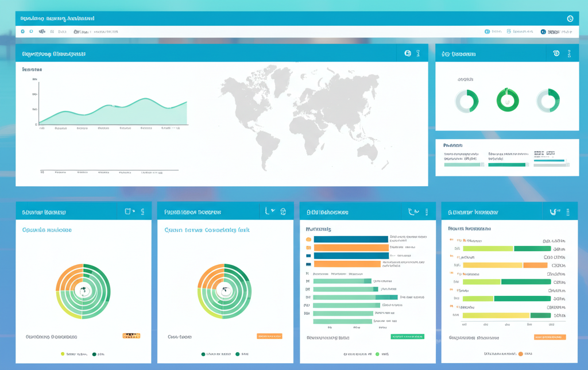The height and width of the screenshot is (370, 588).
Task: Click the orange button below the second radial chart
Action: pyautogui.click(x=269, y=336)
